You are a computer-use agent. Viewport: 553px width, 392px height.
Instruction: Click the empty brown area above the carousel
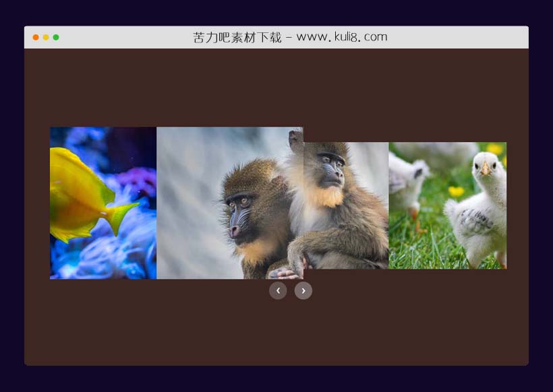[276, 88]
